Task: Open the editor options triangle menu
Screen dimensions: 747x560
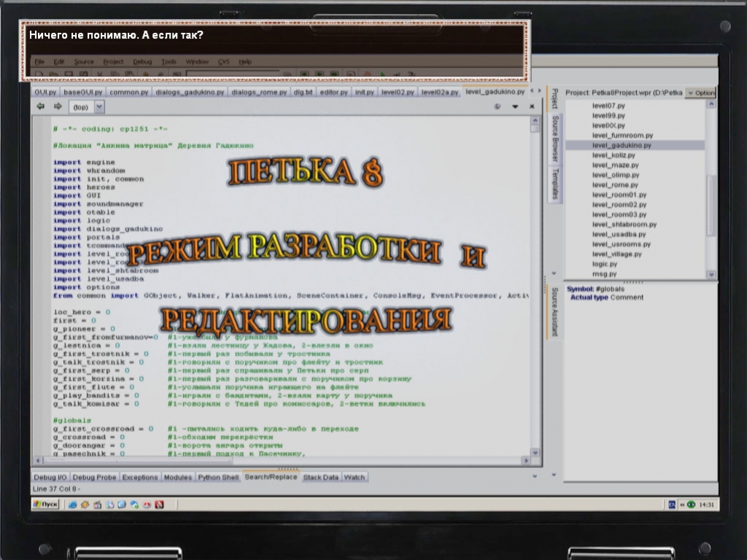Action: (x=515, y=106)
